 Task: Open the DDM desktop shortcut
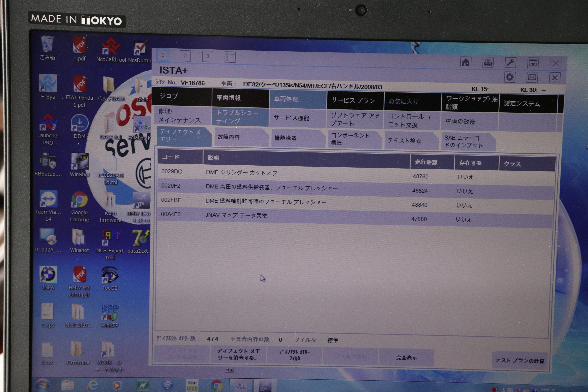tap(79, 126)
